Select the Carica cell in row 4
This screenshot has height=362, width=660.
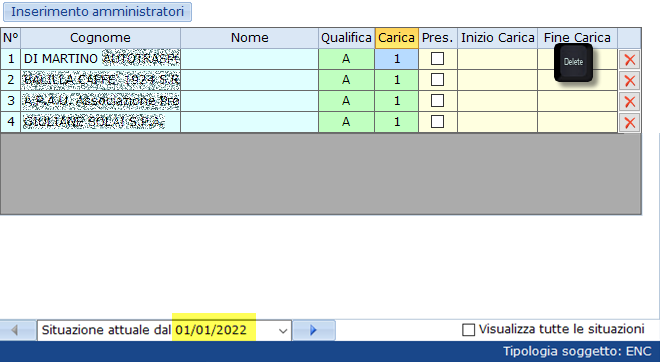(397, 122)
